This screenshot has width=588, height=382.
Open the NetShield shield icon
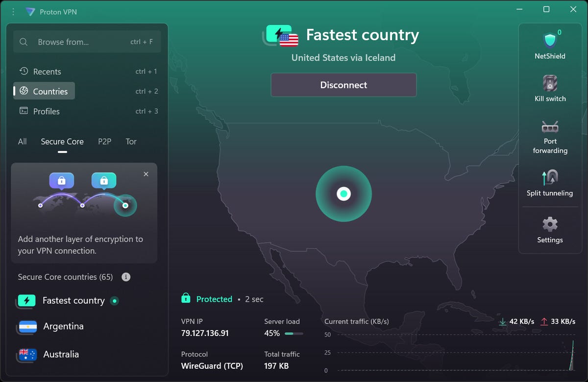pyautogui.click(x=550, y=40)
